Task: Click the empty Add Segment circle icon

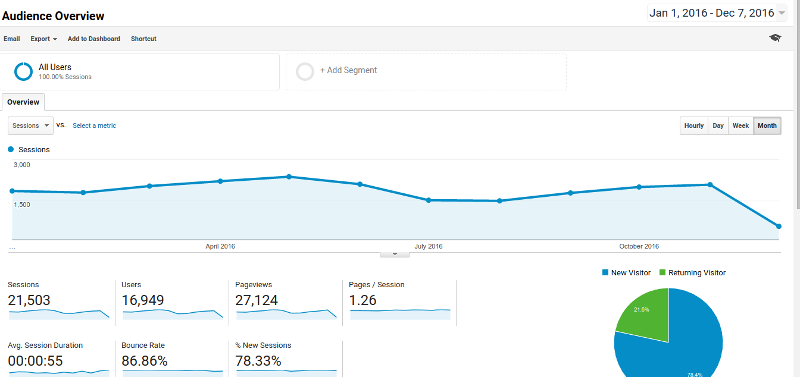Action: pyautogui.click(x=305, y=71)
